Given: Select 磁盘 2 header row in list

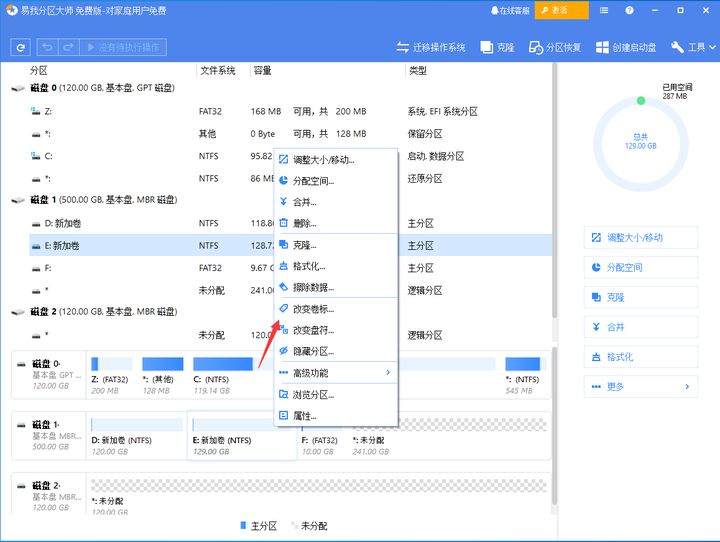Looking at the screenshot, I should [x=281, y=311].
